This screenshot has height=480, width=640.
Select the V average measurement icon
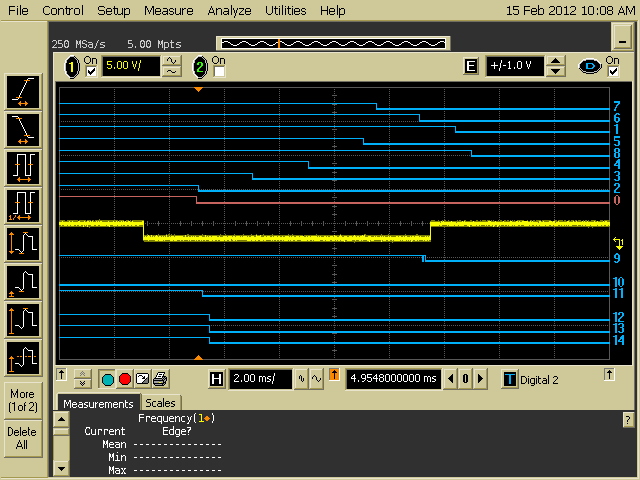click(23, 358)
